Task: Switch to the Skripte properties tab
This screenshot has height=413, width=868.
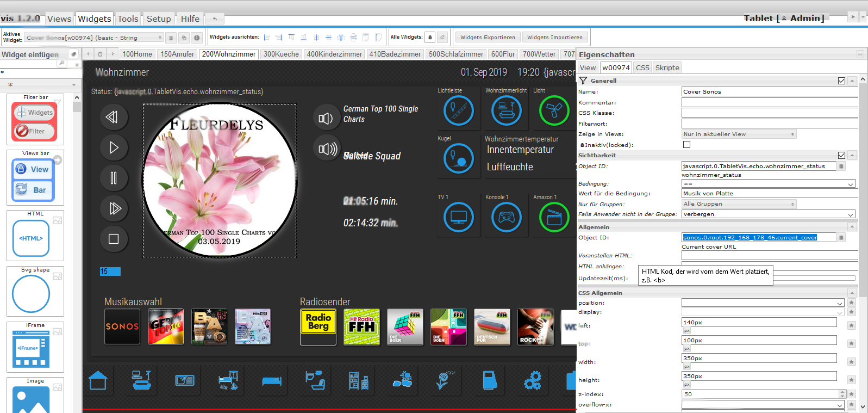Action: point(667,67)
